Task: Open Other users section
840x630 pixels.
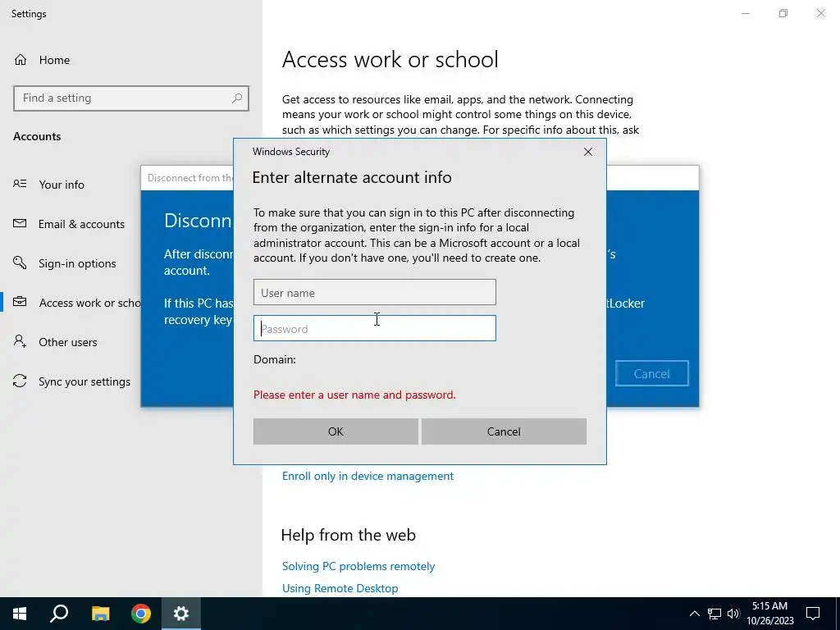Action: tap(68, 342)
